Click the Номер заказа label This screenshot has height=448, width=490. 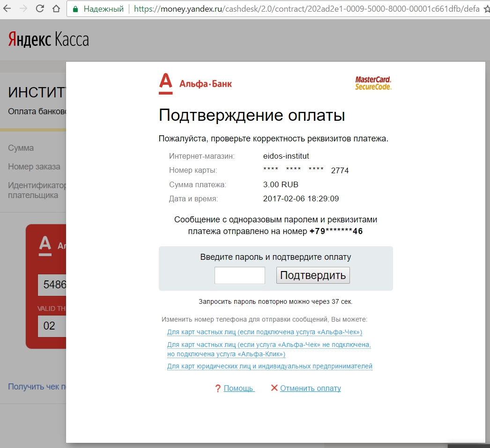(x=34, y=167)
